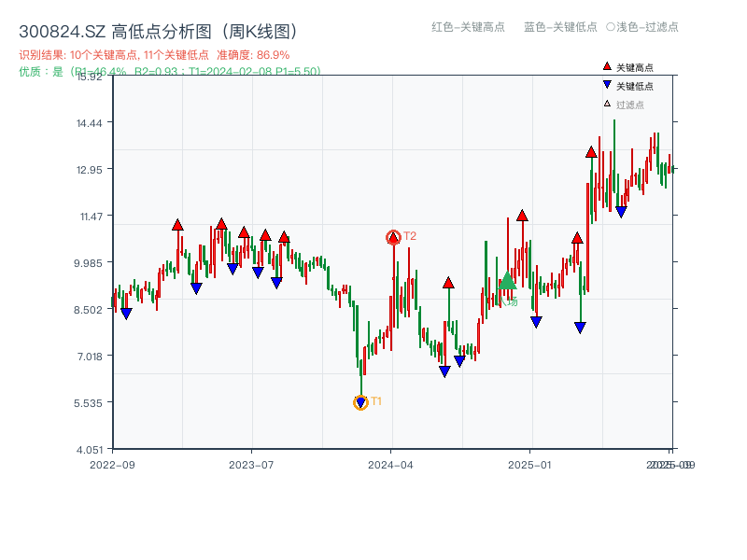Click the red 关键高点 legend triangle icon
747x560 pixels.
[607, 66]
